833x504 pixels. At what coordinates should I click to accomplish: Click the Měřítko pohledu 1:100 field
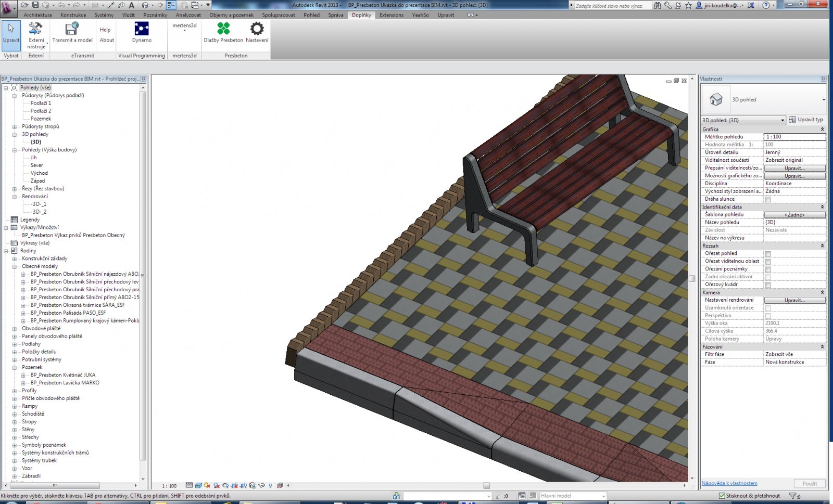[794, 137]
